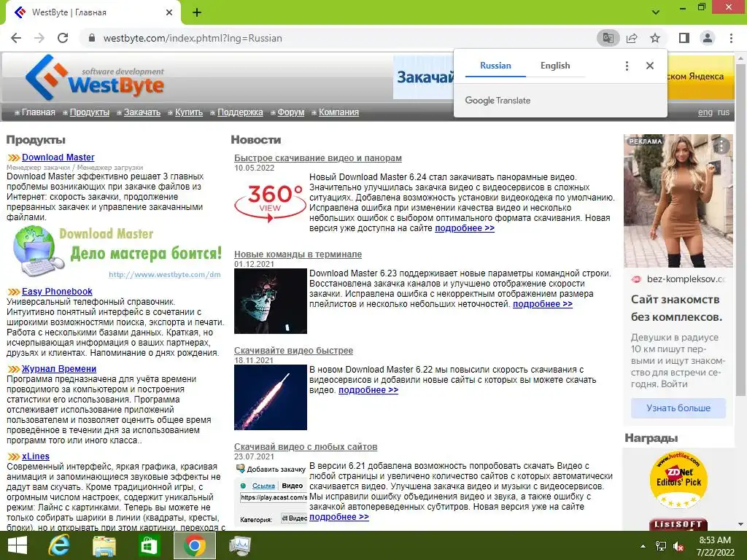747x560 pixels.
Task: Click the lock icon in address bar
Action: pyautogui.click(x=92, y=38)
